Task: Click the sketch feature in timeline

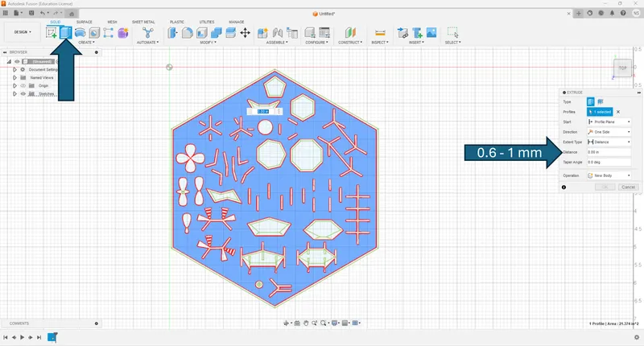Action: (x=52, y=337)
